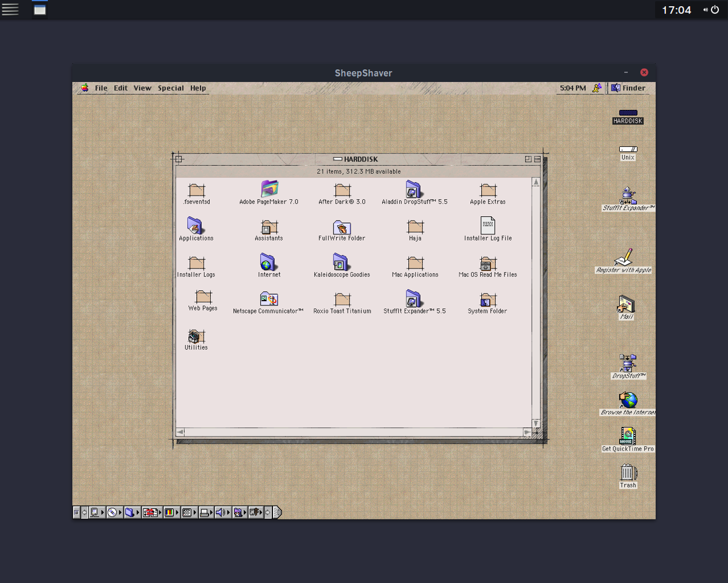
Task: Open the Finder application menu
Action: [628, 87]
